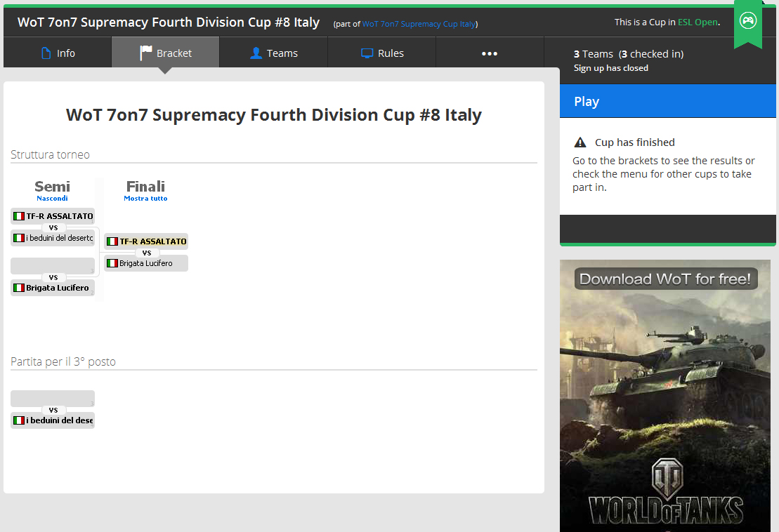Hide the Semi round using Nascondi
Screen dimensions: 779x532
(x=52, y=199)
